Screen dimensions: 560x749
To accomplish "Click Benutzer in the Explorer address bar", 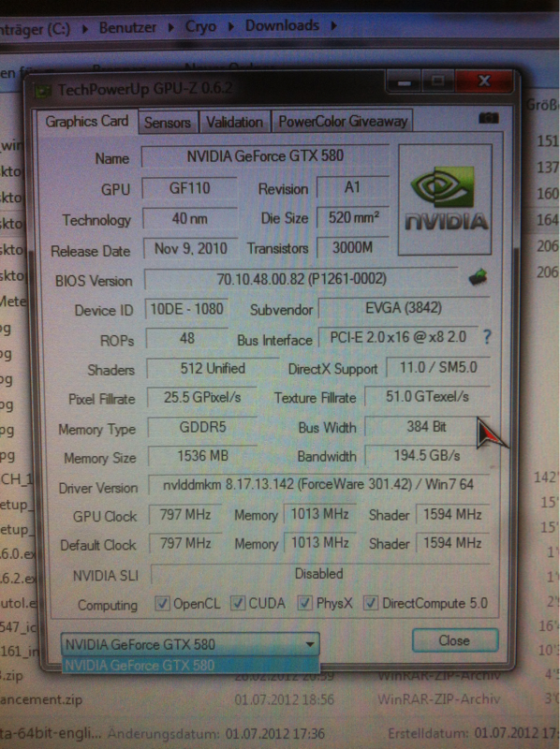I will tap(127, 28).
